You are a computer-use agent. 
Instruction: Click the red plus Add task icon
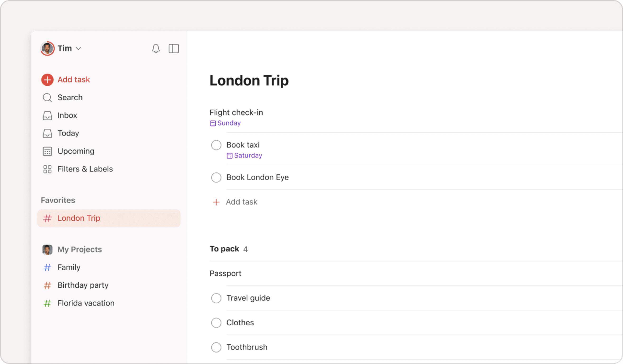[x=47, y=80]
